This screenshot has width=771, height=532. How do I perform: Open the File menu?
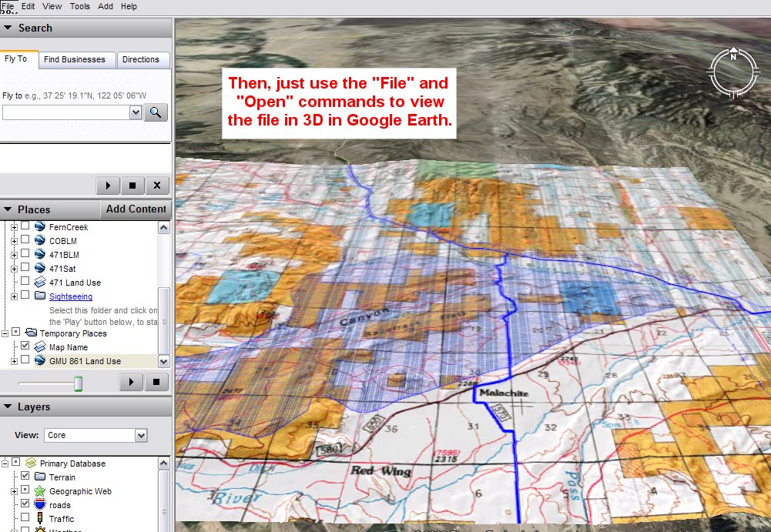[x=8, y=6]
